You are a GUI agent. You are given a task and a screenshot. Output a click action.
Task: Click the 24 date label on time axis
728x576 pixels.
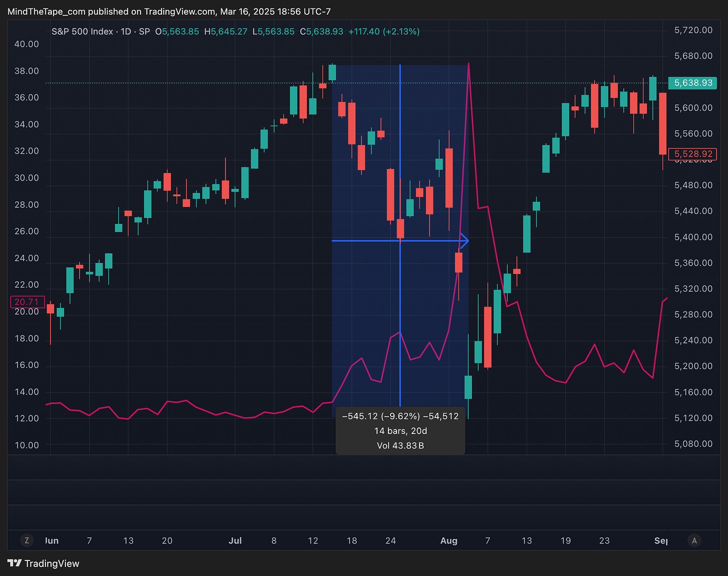click(x=390, y=541)
